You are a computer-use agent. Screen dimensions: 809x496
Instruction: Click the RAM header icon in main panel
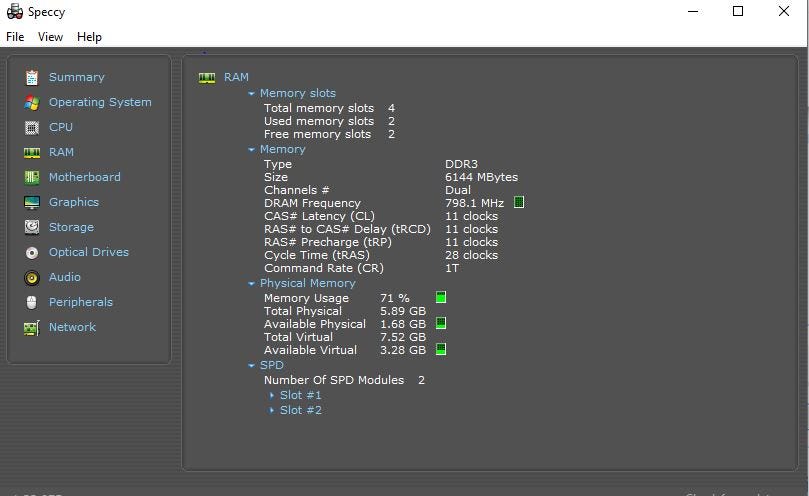(x=207, y=78)
